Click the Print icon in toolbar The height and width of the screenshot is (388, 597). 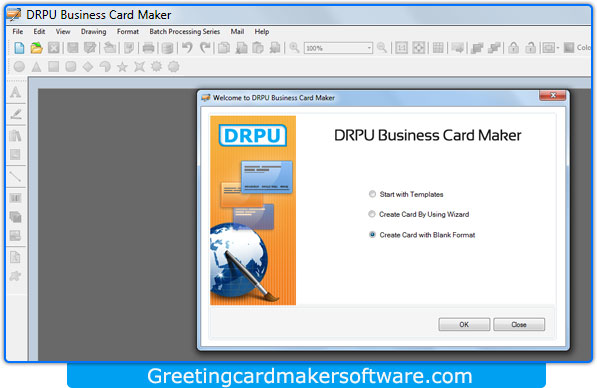(148, 48)
